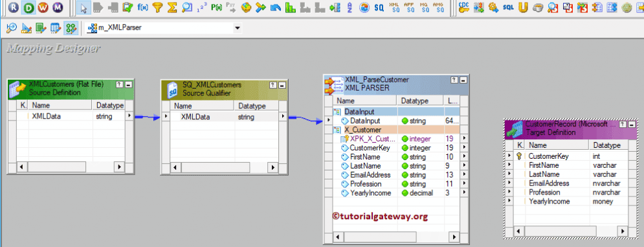Click Datatype column header in XML parser
This screenshot has height=247, width=644.
coord(420,101)
